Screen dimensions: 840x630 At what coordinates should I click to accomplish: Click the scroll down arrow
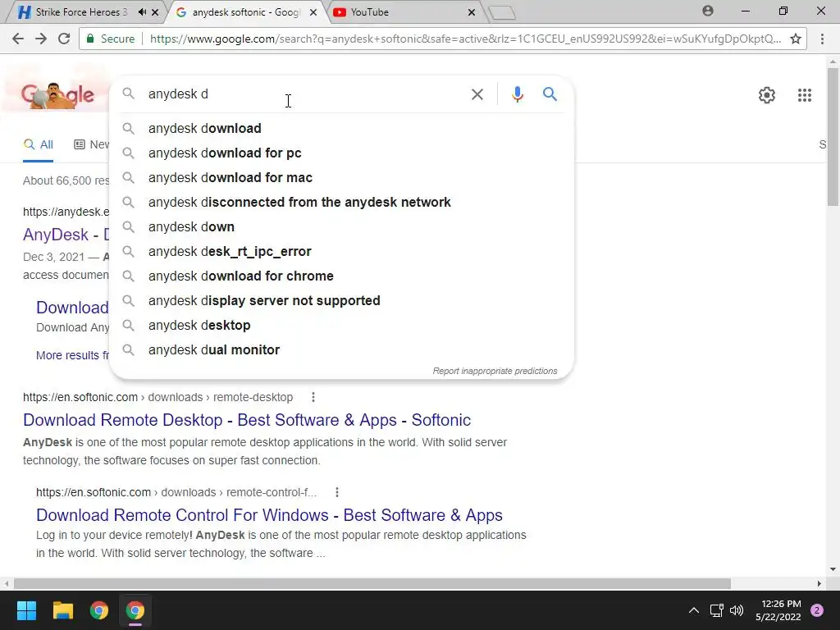pos(833,569)
